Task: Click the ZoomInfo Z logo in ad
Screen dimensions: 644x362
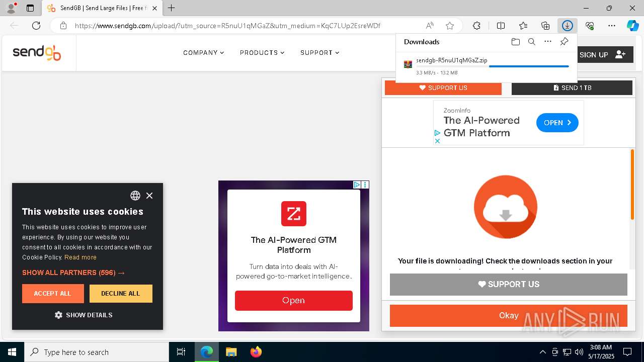Action: [x=294, y=214]
